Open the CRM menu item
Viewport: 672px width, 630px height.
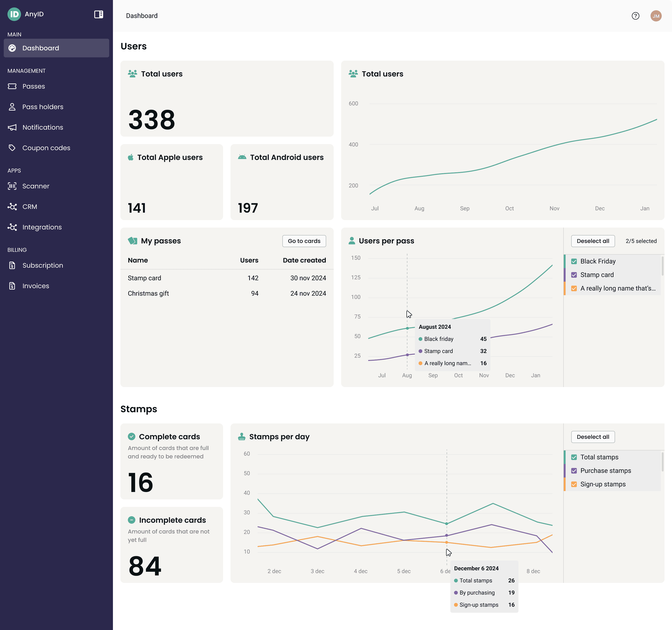(x=30, y=207)
